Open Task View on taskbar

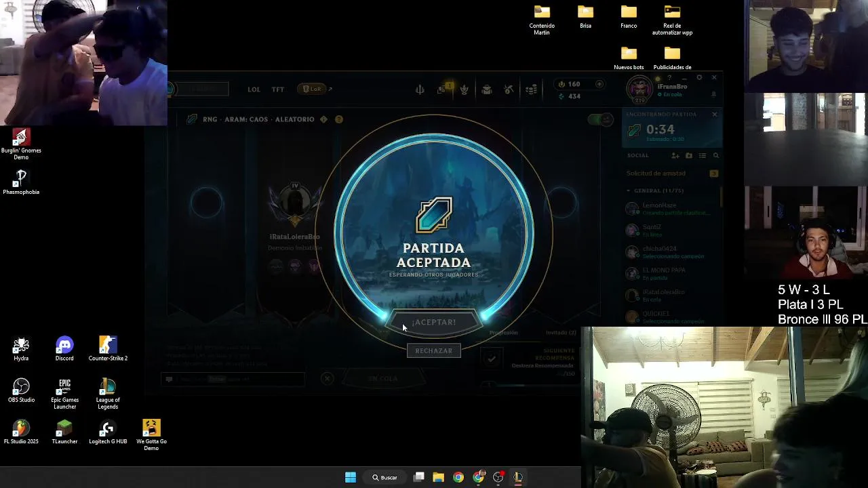[x=419, y=477]
